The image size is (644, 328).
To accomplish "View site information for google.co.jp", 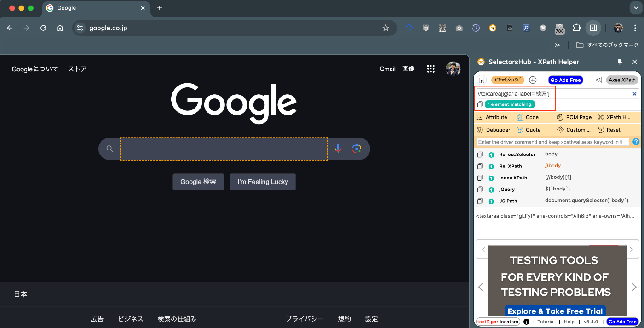I will (80, 28).
